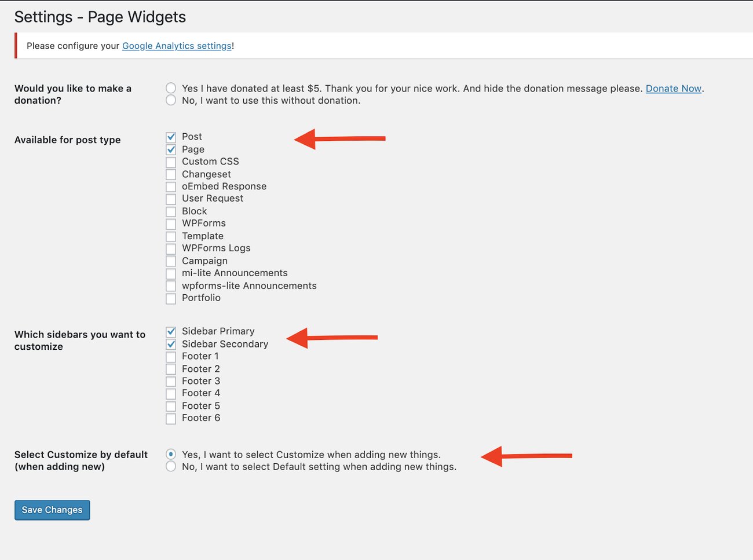Check the oEmbed Response checkbox
753x560 pixels.
[171, 186]
